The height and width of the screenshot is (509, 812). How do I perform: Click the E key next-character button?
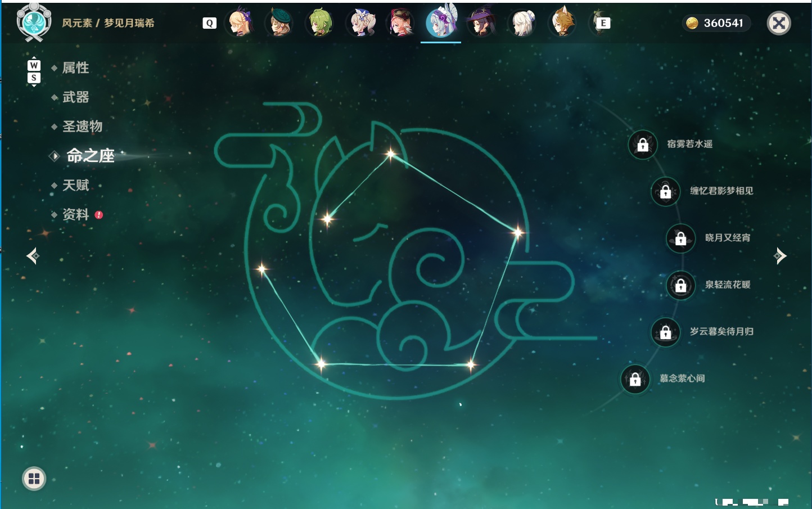[603, 23]
